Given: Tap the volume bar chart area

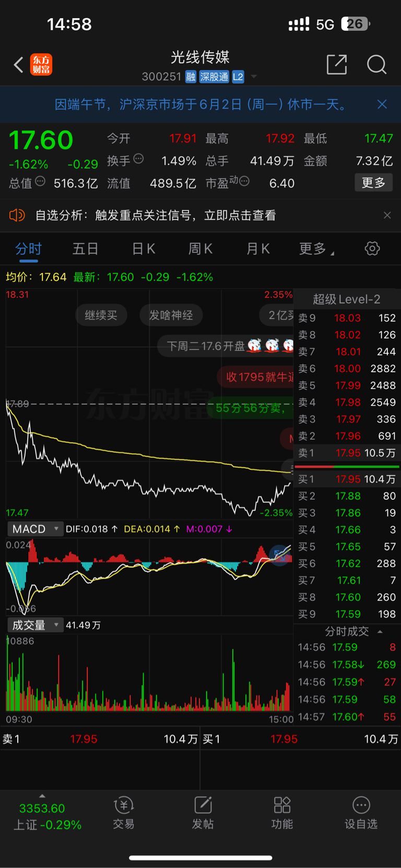Looking at the screenshot, I should (x=149, y=673).
